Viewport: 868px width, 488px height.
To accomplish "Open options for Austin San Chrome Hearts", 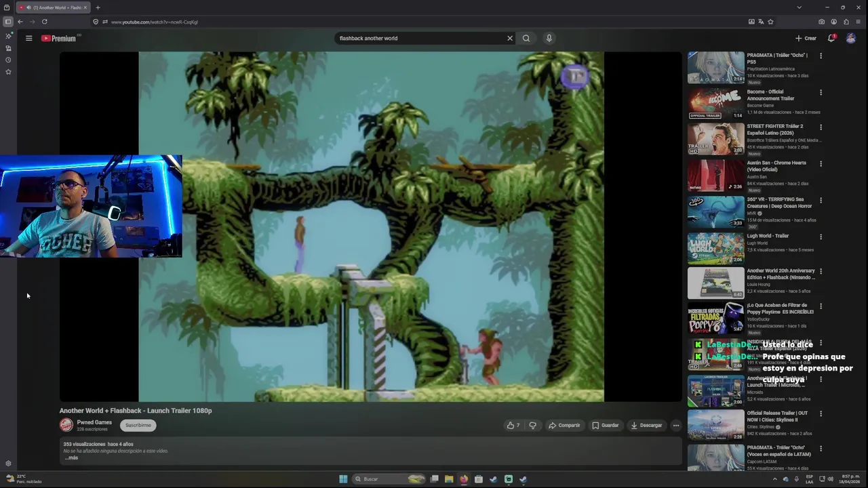I will (821, 163).
